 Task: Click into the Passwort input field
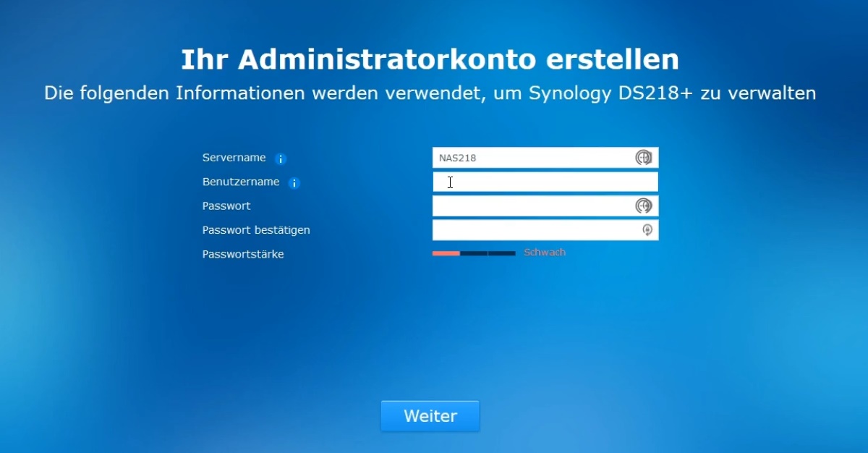(545, 206)
